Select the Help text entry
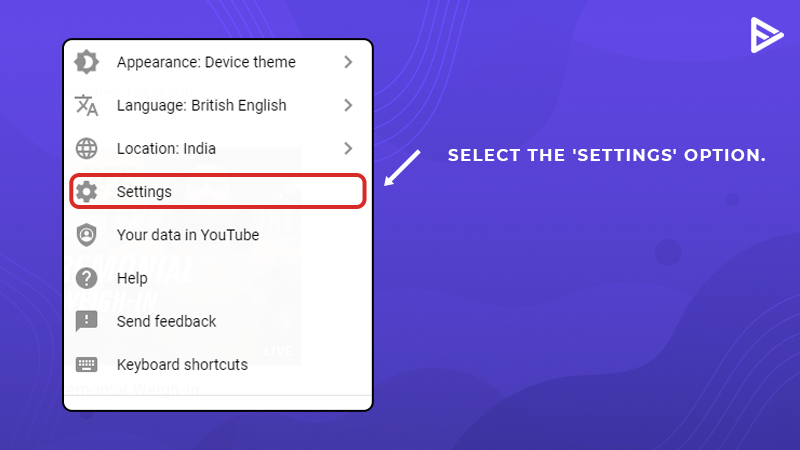The image size is (800, 450). pyautogui.click(x=132, y=278)
